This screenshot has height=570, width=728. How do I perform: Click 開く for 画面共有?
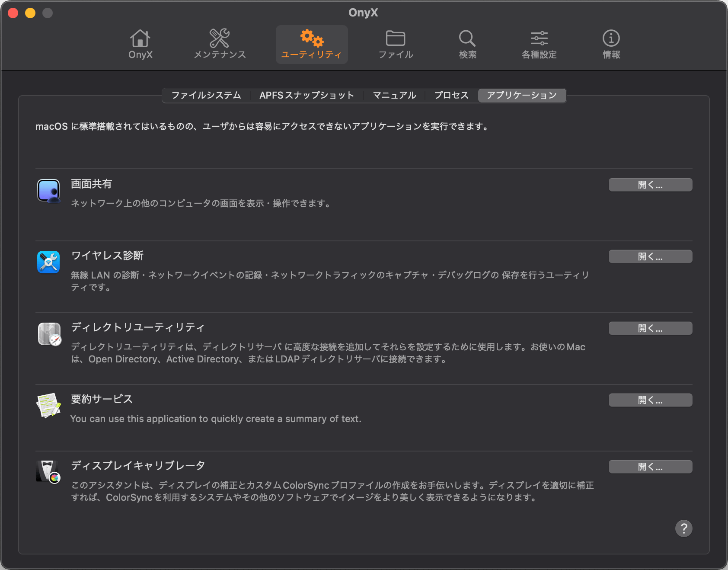(x=650, y=185)
